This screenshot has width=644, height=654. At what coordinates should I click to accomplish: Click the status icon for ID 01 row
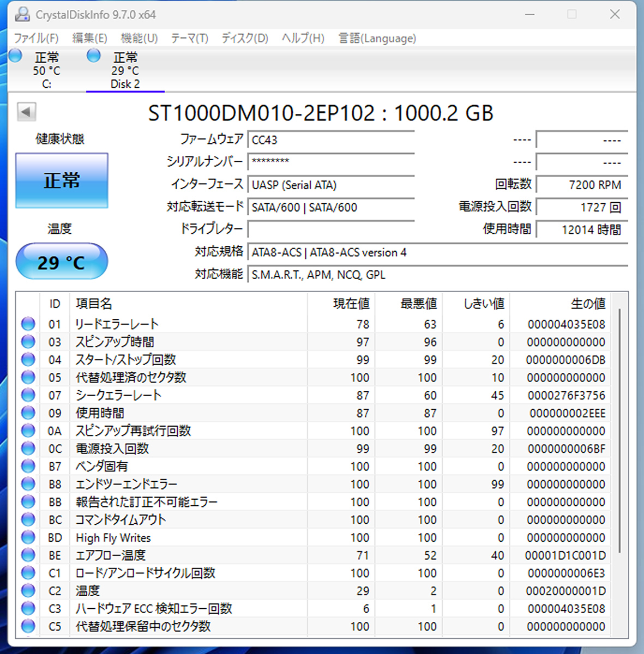(x=28, y=324)
